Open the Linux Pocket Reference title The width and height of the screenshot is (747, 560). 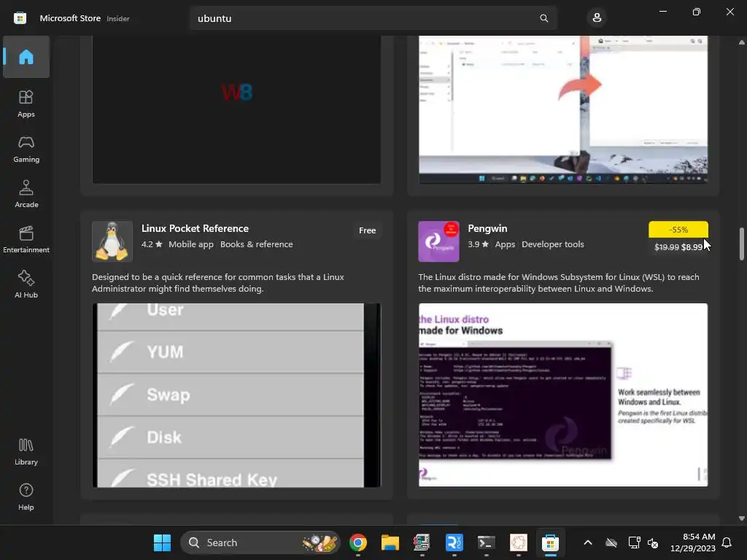(x=195, y=228)
